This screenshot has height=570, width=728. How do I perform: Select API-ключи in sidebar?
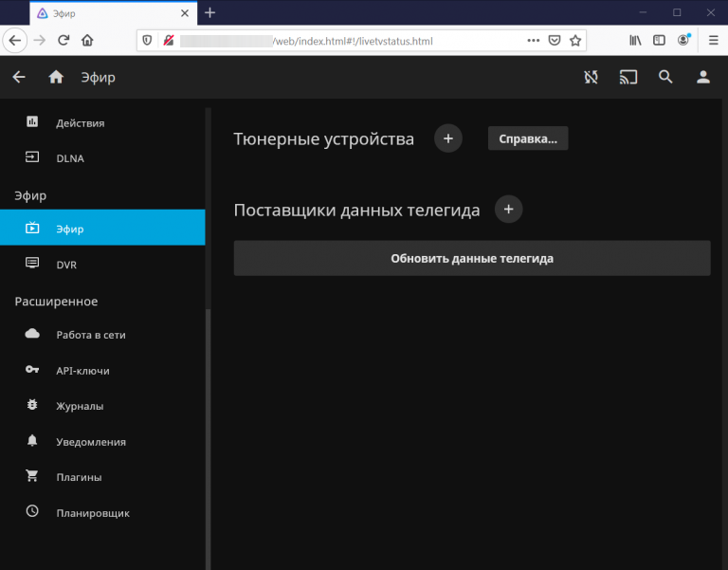(82, 371)
